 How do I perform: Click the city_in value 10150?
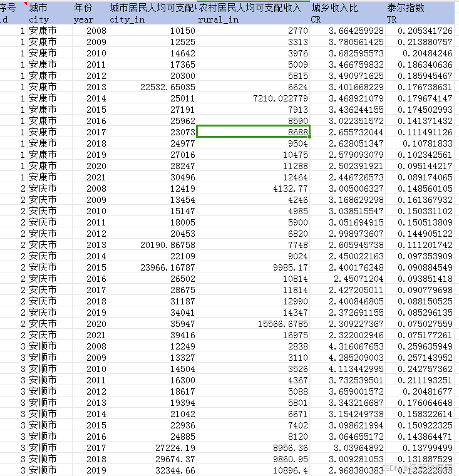[182, 31]
